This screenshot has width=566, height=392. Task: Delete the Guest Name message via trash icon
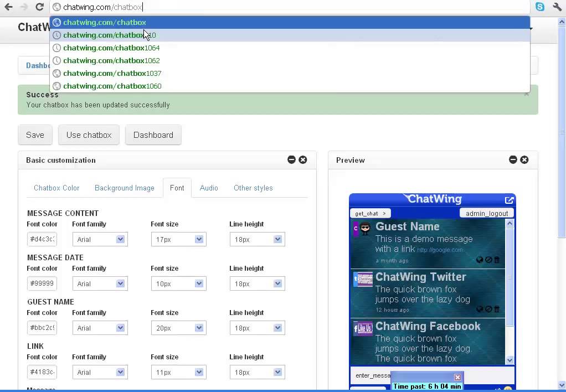[x=497, y=260]
